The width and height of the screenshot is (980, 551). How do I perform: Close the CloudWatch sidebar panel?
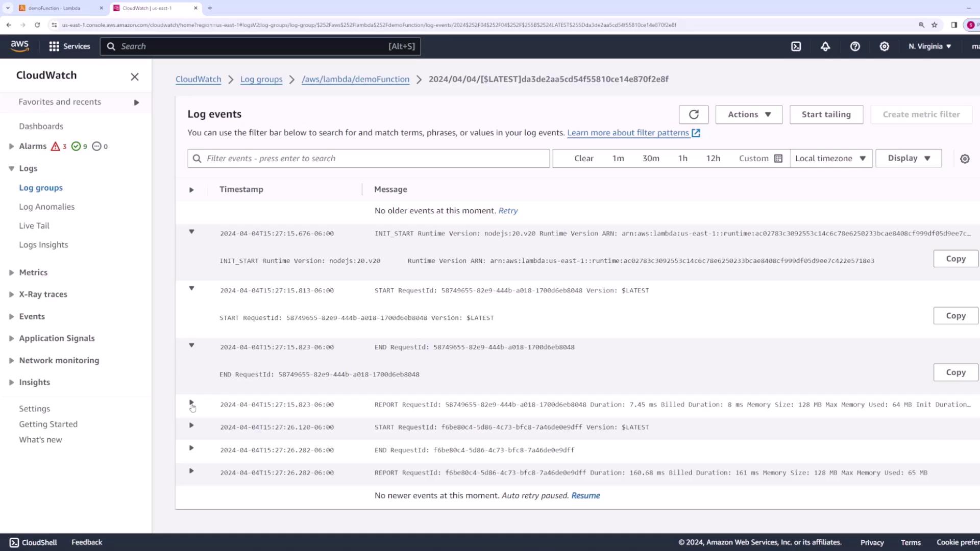(134, 77)
